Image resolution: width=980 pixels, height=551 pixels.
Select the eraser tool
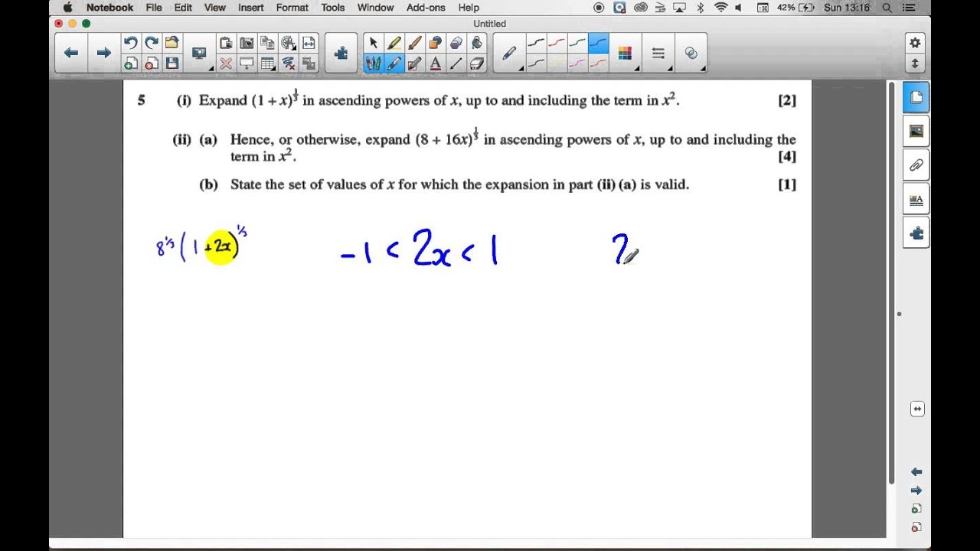click(x=476, y=64)
